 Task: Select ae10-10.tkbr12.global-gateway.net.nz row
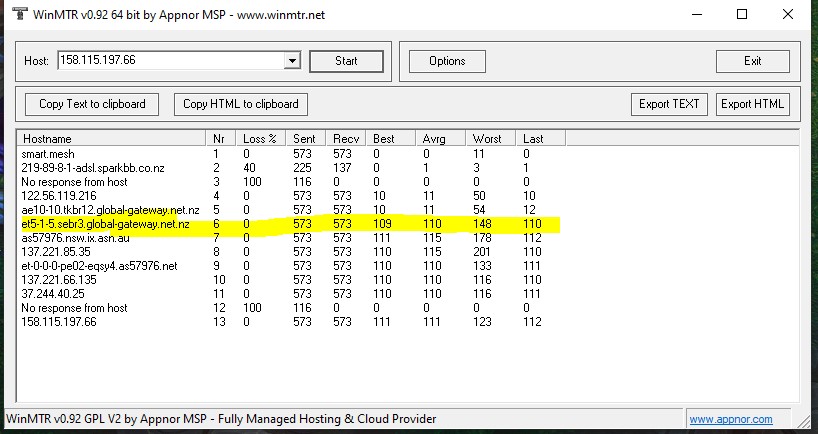291,210
